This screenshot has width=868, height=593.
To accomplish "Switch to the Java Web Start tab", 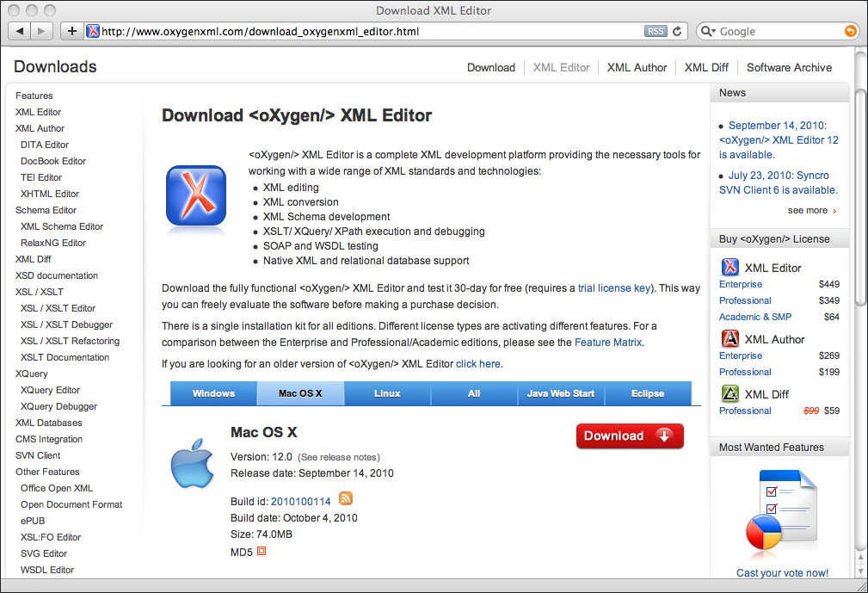I will click(x=561, y=393).
